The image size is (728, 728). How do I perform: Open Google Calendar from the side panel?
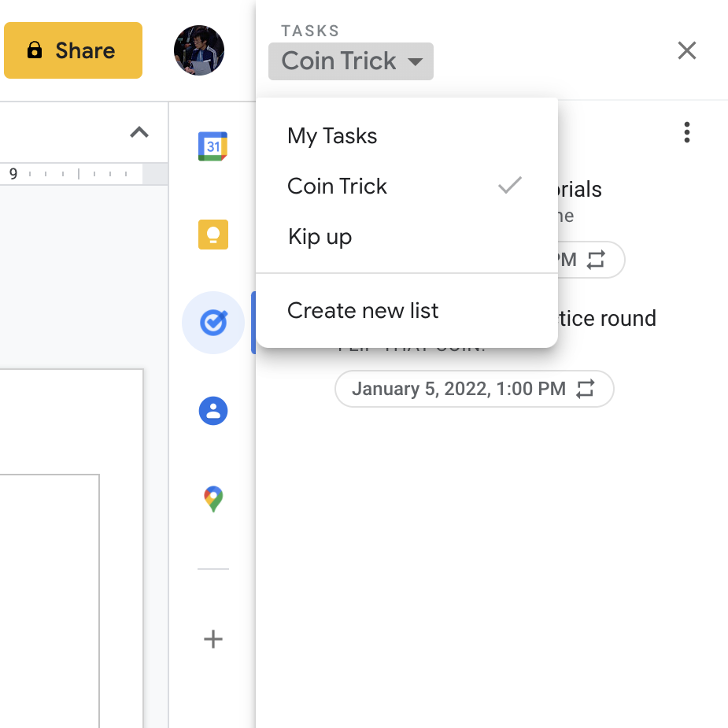coord(212,146)
